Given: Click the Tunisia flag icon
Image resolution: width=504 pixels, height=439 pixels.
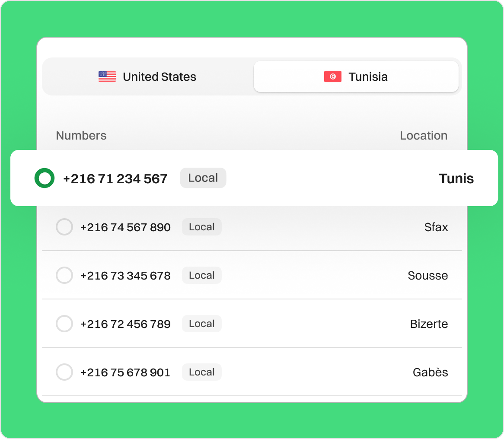Looking at the screenshot, I should coord(332,77).
